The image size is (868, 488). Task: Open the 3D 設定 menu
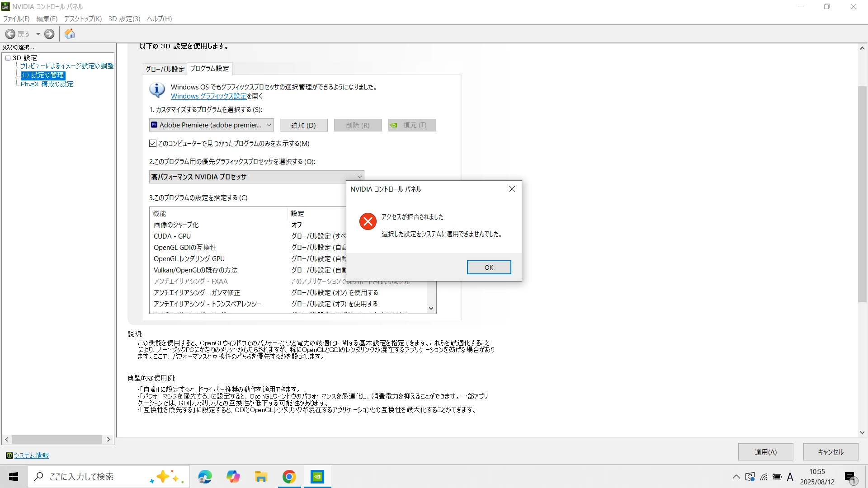124,19
